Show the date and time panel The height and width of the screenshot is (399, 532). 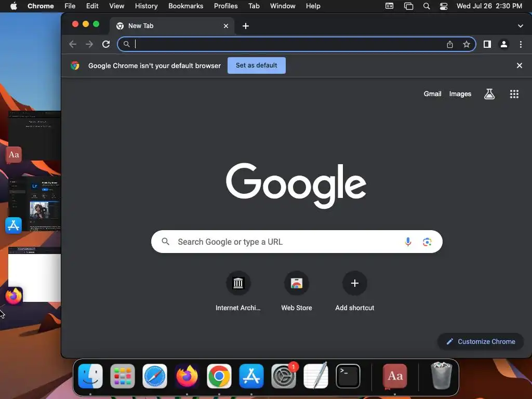click(x=489, y=6)
